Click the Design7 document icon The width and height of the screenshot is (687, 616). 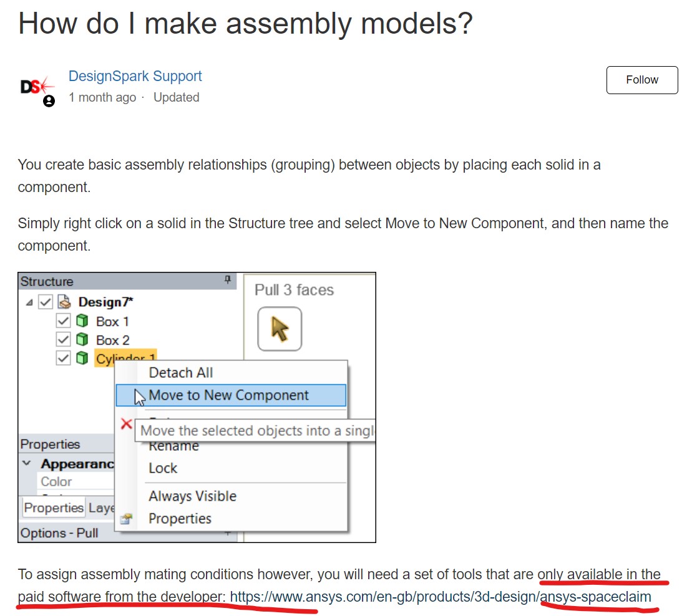tap(64, 302)
